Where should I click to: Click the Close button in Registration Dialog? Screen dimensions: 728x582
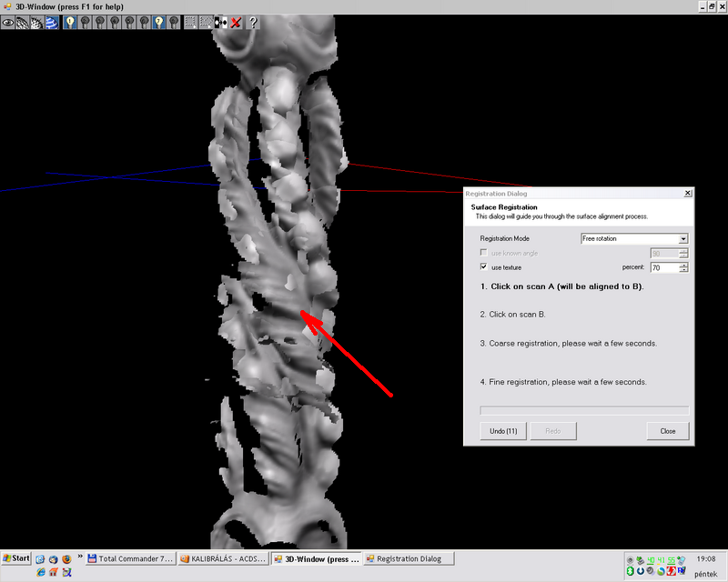tap(667, 431)
